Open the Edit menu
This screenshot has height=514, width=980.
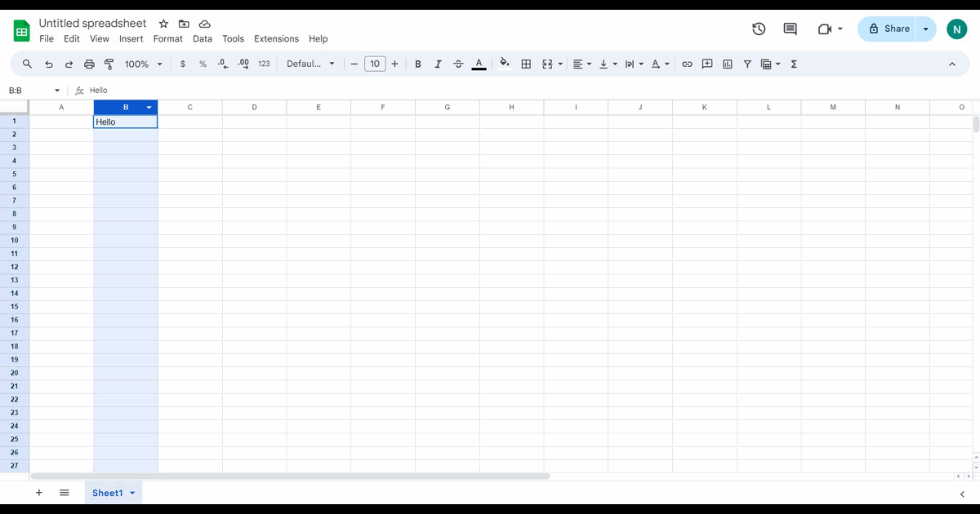click(x=72, y=38)
